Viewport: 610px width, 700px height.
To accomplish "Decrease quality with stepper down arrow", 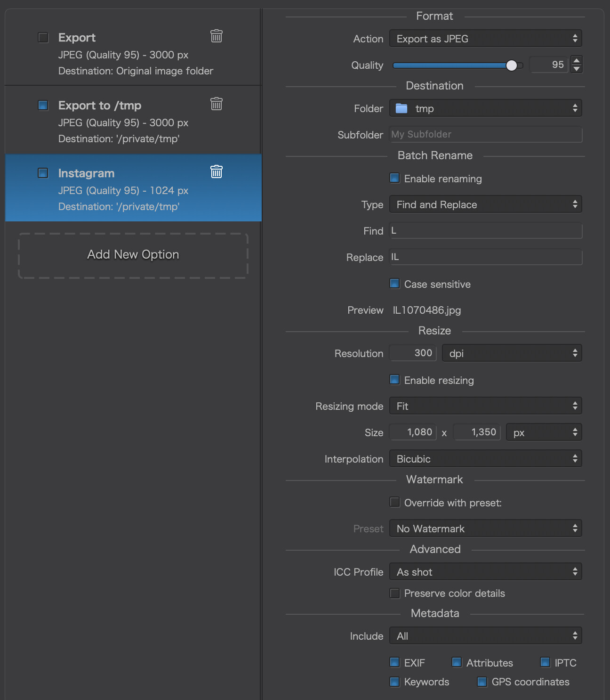I will click(x=576, y=69).
